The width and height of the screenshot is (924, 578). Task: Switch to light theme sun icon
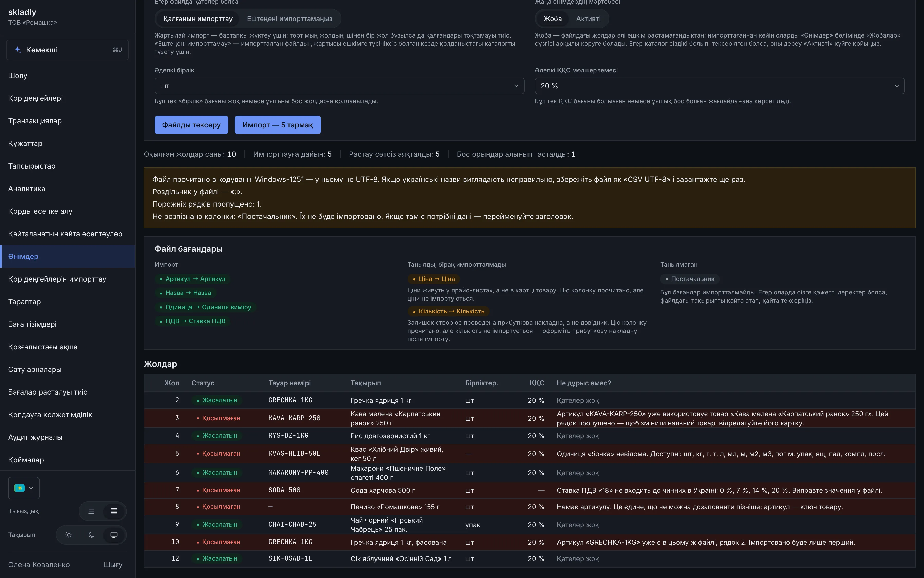(69, 535)
